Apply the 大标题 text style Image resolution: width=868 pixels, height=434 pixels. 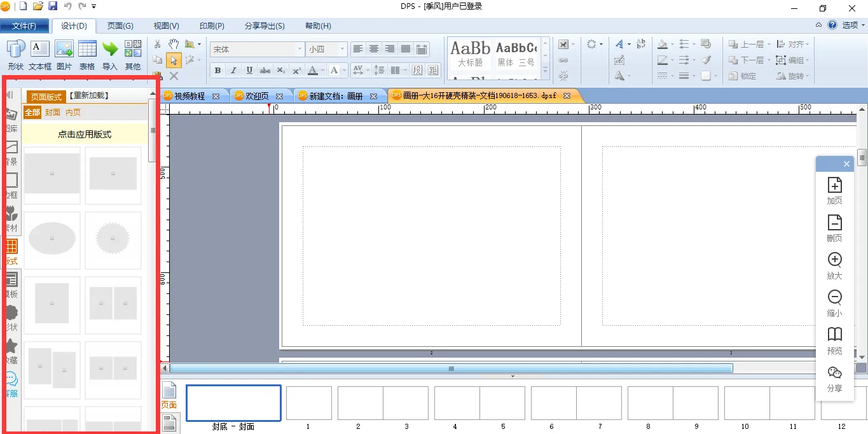coord(471,55)
